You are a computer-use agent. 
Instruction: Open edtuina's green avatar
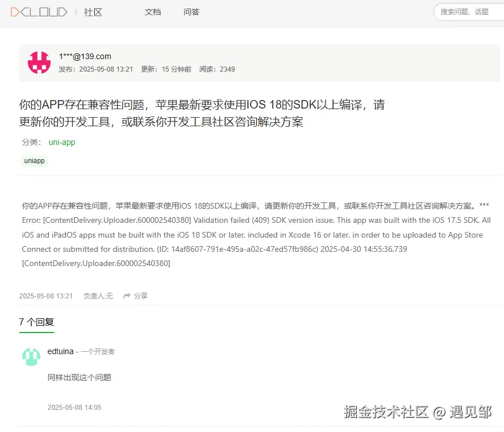click(x=31, y=357)
